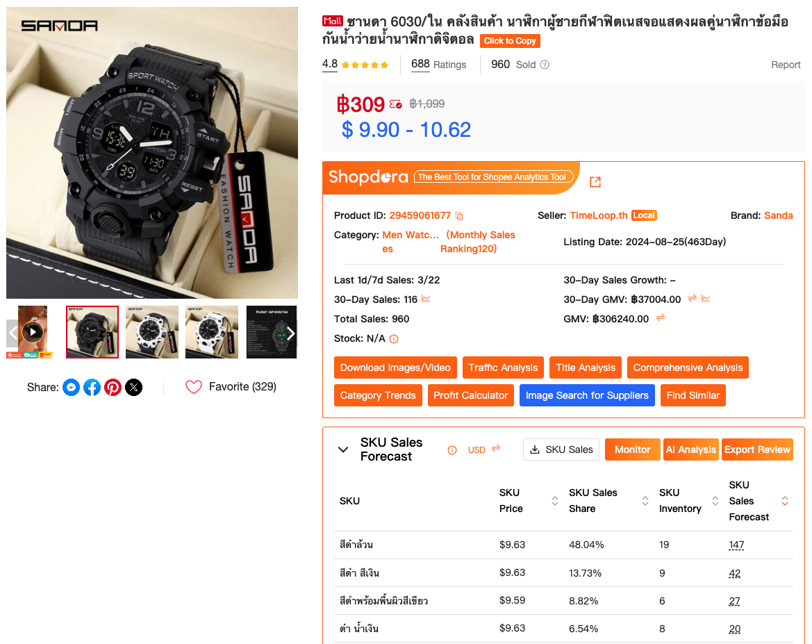Viewport: 812px width, 644px height.
Task: Collapse the SKU Sales Forecast section
Action: (343, 449)
